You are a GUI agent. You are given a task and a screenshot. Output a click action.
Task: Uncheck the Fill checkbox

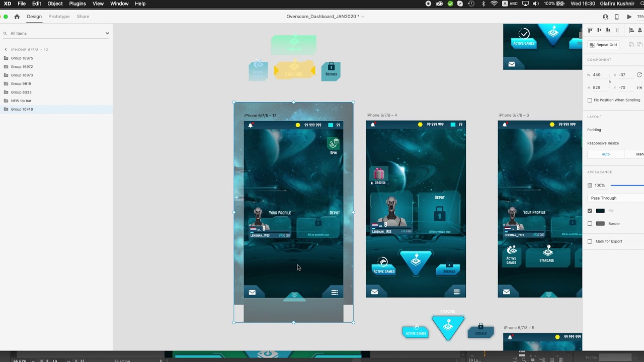point(590,211)
